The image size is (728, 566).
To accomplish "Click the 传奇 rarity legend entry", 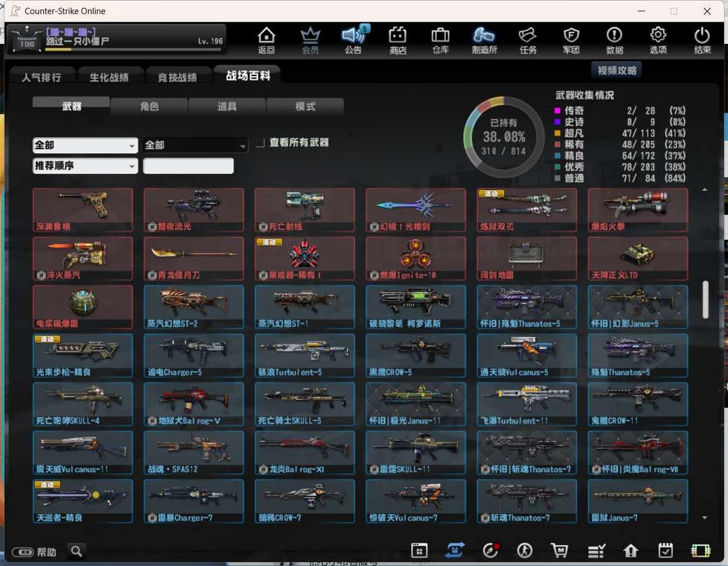I will coord(620,111).
